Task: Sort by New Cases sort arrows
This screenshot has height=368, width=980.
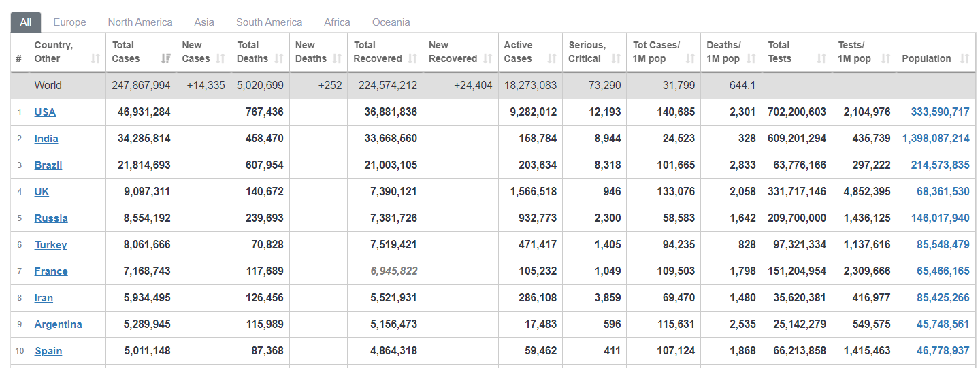Action: tap(220, 58)
